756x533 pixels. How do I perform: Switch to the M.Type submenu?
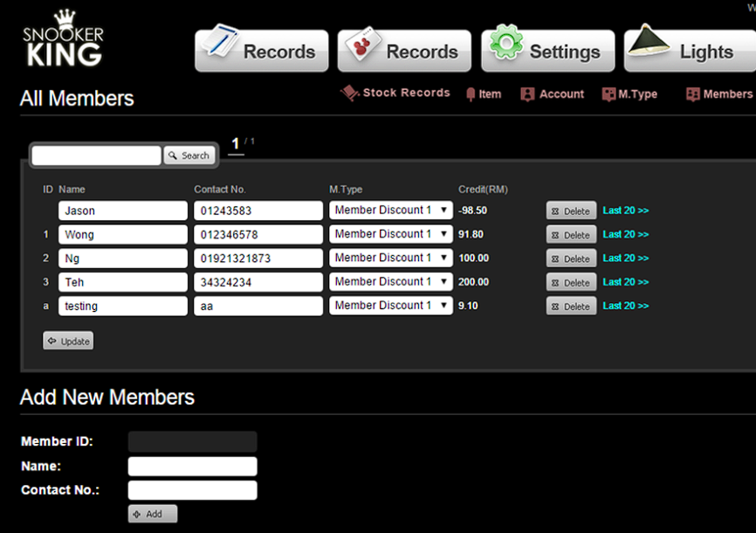[x=629, y=94]
